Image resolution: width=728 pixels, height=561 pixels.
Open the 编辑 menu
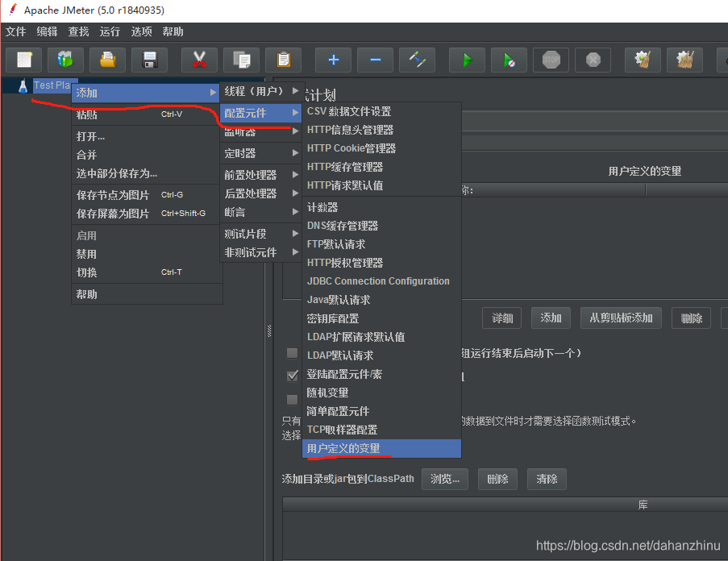pos(47,31)
